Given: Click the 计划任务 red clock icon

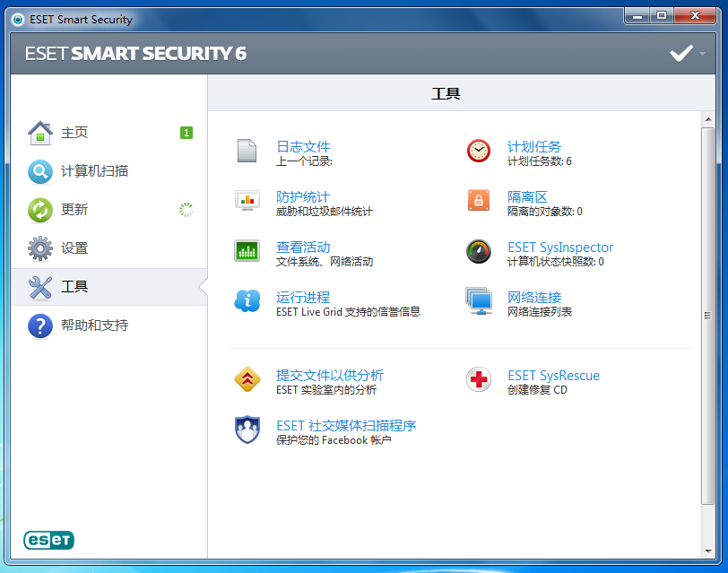Looking at the screenshot, I should tap(479, 151).
